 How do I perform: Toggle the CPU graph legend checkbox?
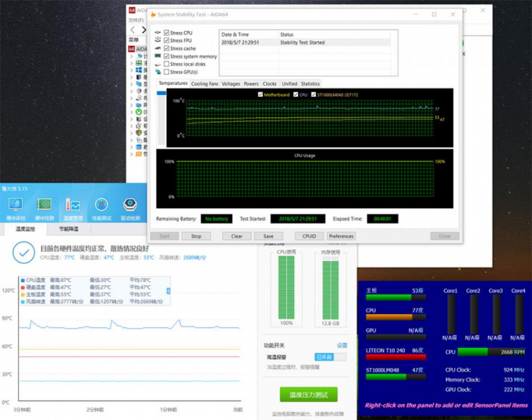coord(295,94)
